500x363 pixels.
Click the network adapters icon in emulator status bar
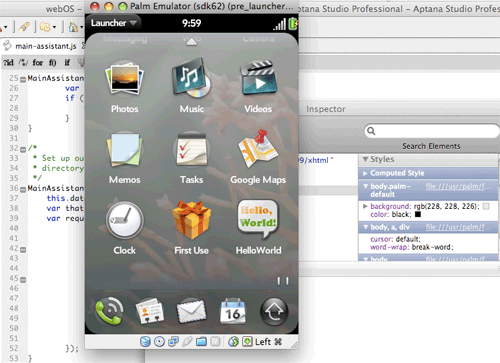[x=173, y=342]
